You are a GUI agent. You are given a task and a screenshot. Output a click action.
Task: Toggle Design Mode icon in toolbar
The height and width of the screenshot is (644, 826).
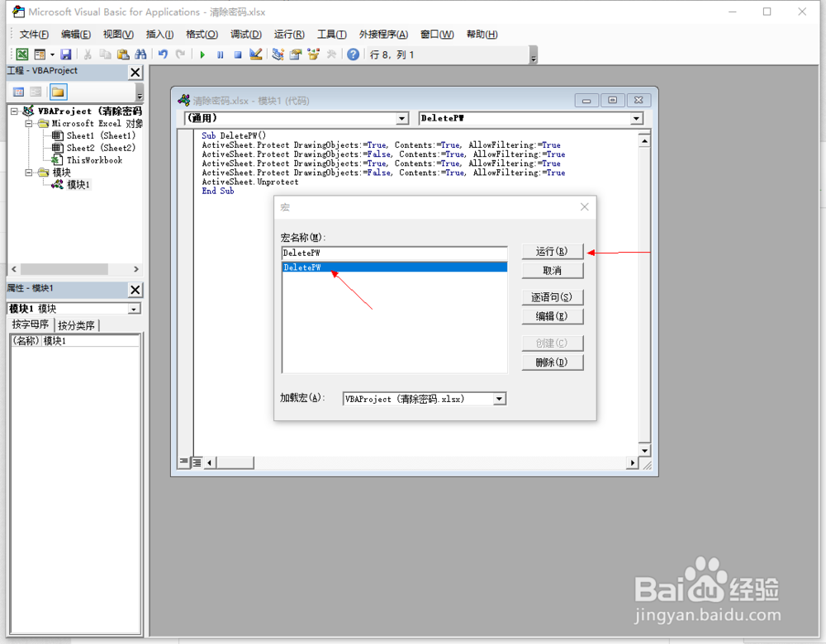(x=255, y=54)
